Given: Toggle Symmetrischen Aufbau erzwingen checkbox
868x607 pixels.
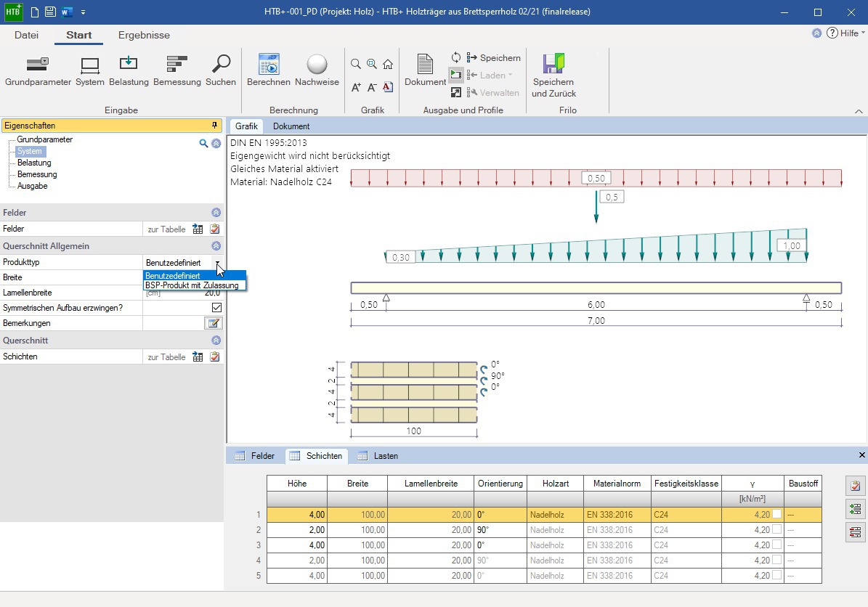Looking at the screenshot, I should 216,308.
